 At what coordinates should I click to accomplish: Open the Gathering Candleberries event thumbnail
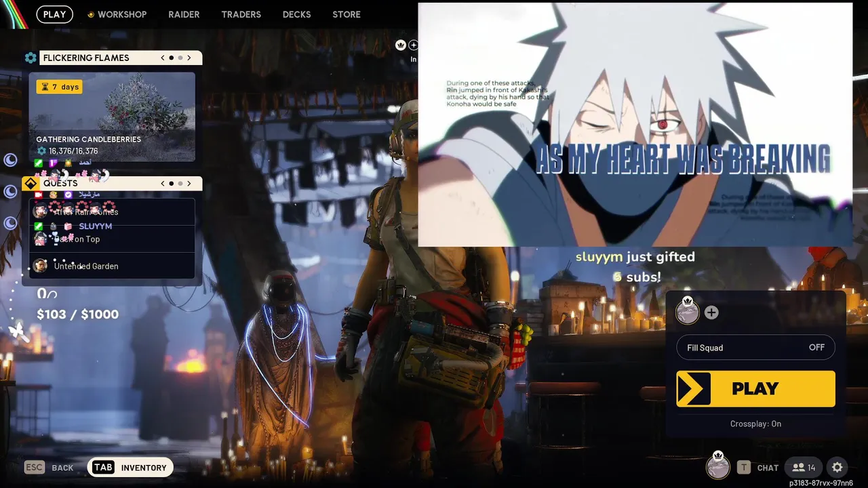tap(112, 117)
